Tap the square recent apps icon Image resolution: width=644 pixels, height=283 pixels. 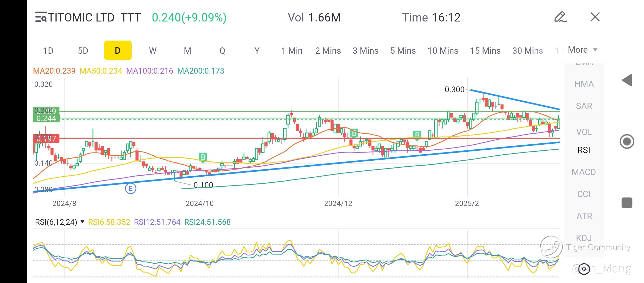[627, 203]
